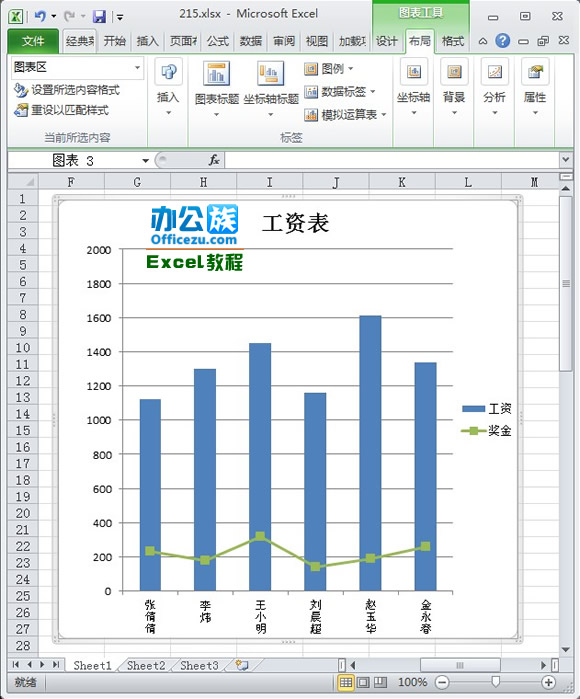Switch to the 公式 Formulas tab
The image size is (580, 699).
[218, 41]
